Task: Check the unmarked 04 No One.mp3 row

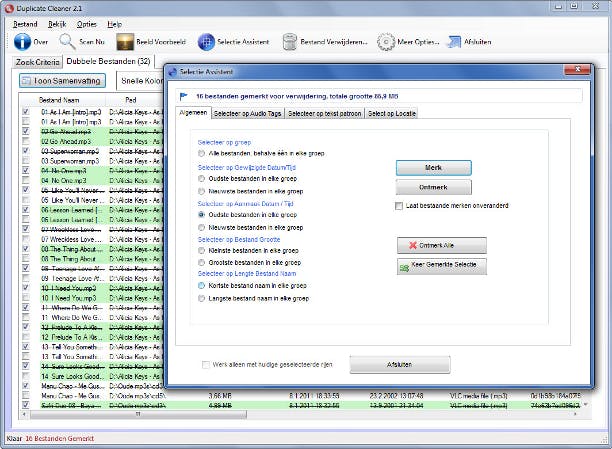Action: [x=25, y=180]
